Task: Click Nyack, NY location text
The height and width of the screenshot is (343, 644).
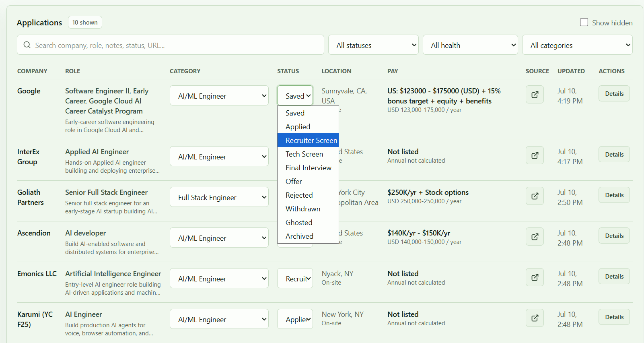Action: point(337,274)
